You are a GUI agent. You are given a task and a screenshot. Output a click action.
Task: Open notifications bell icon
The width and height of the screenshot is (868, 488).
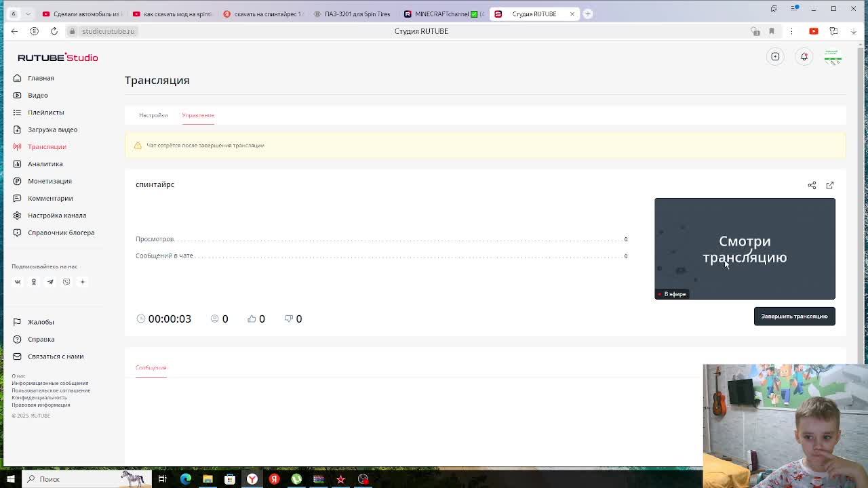click(x=804, y=57)
